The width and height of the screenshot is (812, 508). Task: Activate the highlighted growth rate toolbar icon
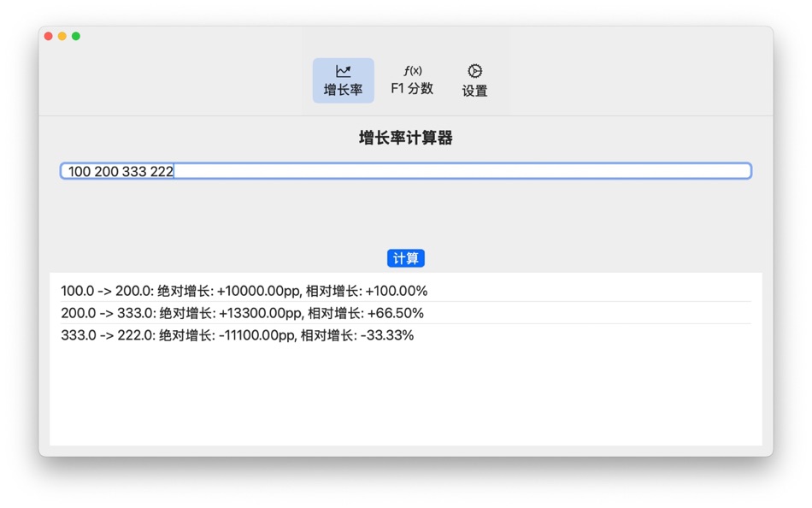point(343,79)
